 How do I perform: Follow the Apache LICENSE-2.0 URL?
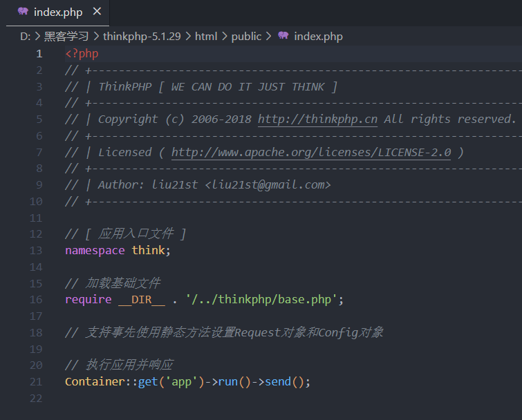coord(310,153)
